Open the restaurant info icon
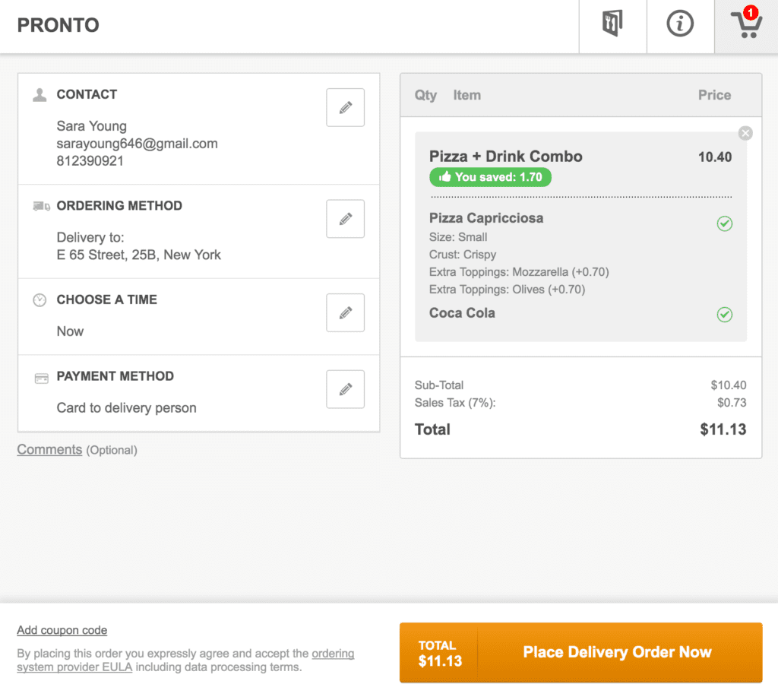This screenshot has height=700, width=778. pos(680,24)
